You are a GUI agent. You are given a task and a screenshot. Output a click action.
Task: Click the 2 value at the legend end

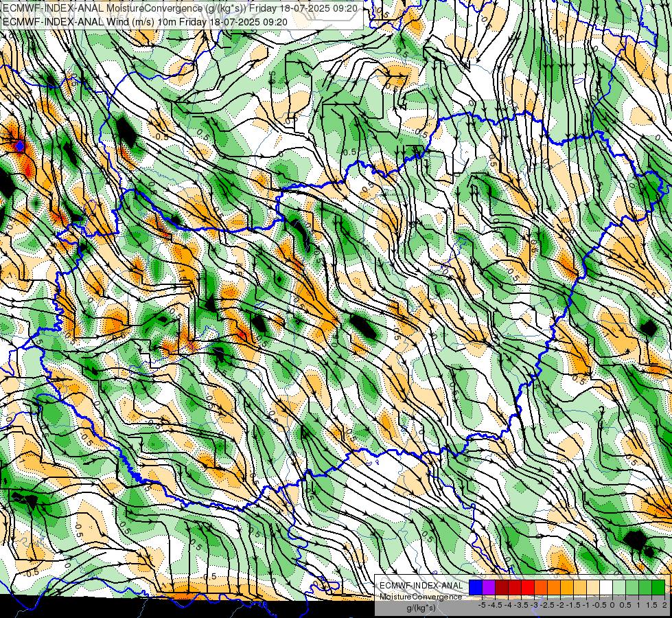coord(664,605)
